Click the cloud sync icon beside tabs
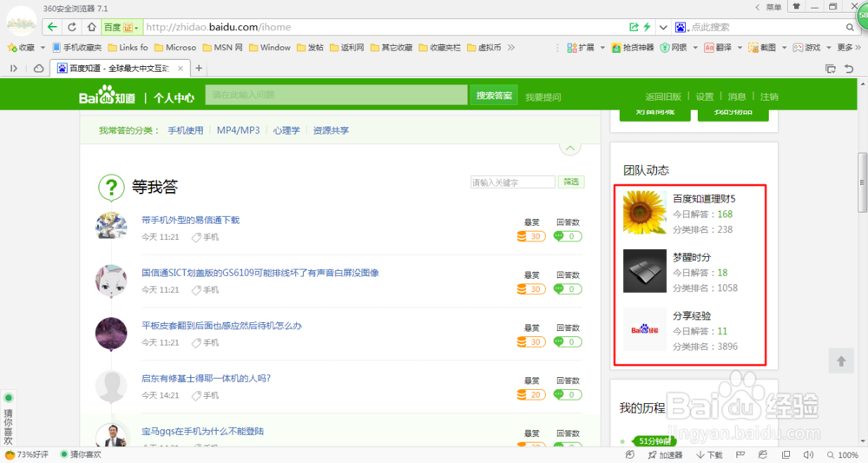This screenshot has height=463, width=868. (x=39, y=68)
